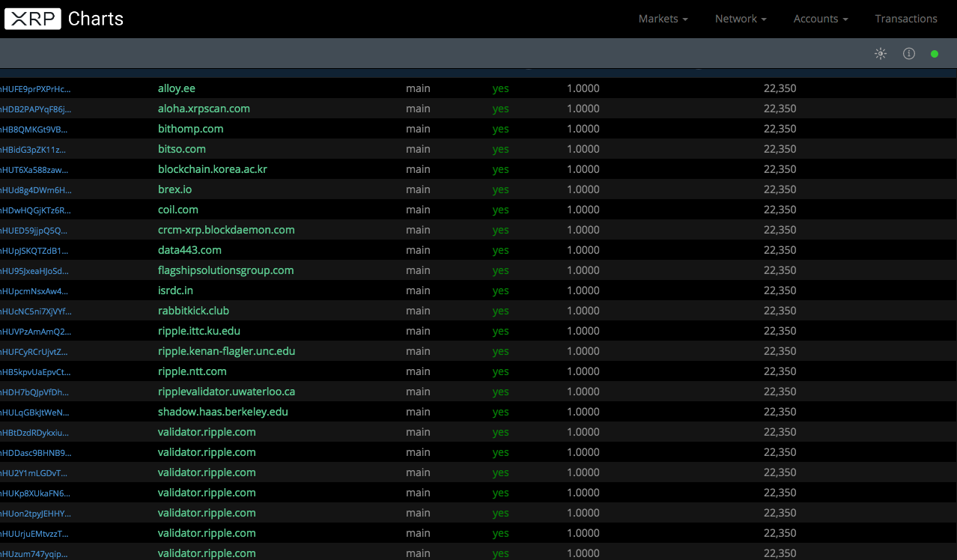Viewport: 957px width, 560px height.
Task: Open the bitso.com validator link
Action: point(182,149)
